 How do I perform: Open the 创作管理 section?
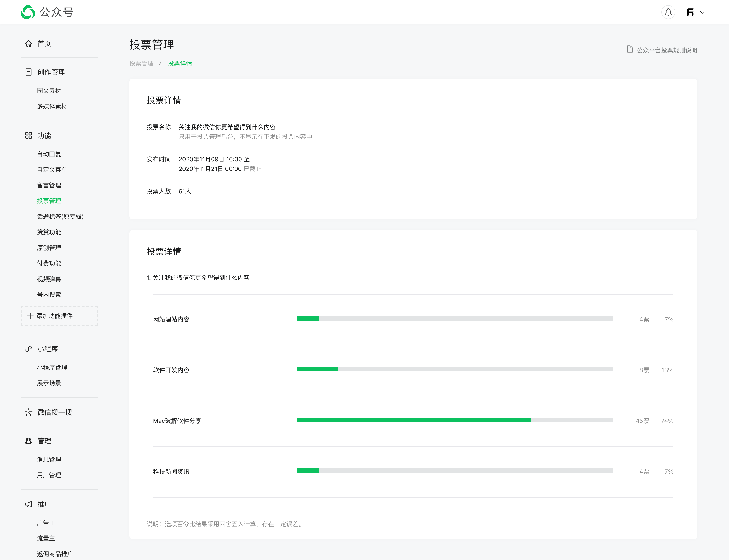[51, 72]
